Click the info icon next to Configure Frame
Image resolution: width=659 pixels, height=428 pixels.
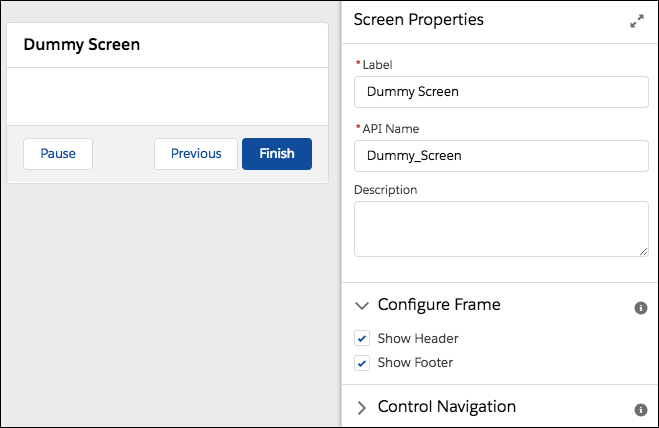(641, 307)
